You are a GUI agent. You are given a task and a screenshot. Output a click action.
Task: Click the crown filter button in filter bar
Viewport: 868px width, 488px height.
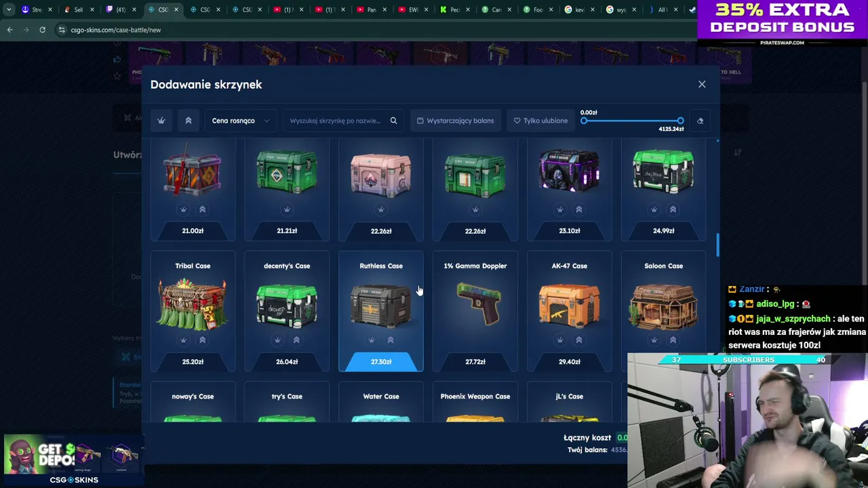161,121
